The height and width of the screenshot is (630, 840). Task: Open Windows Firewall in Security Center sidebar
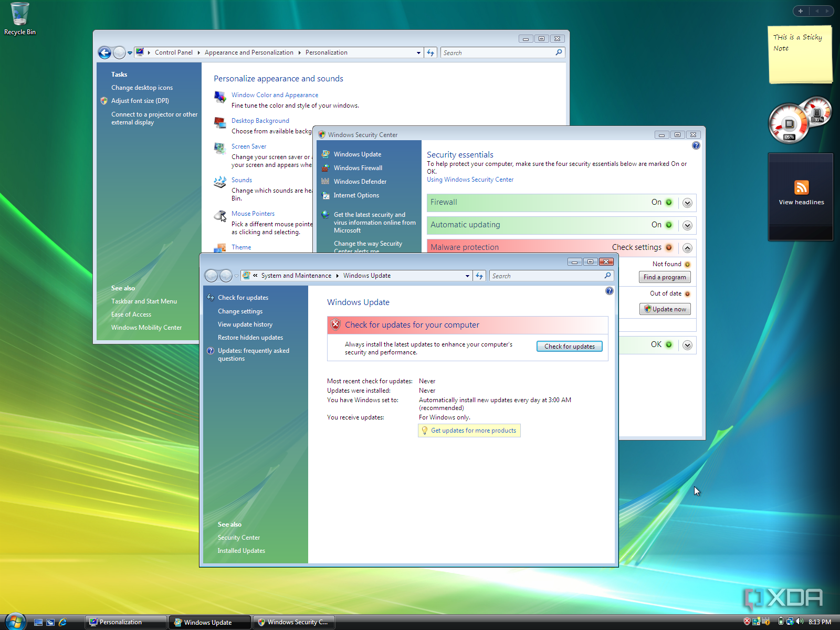(x=358, y=168)
